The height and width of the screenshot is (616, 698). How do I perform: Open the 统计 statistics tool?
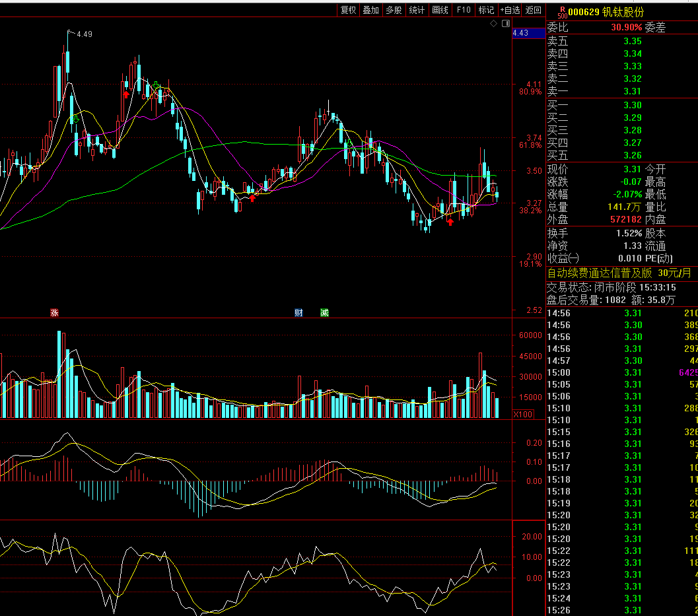tap(417, 10)
